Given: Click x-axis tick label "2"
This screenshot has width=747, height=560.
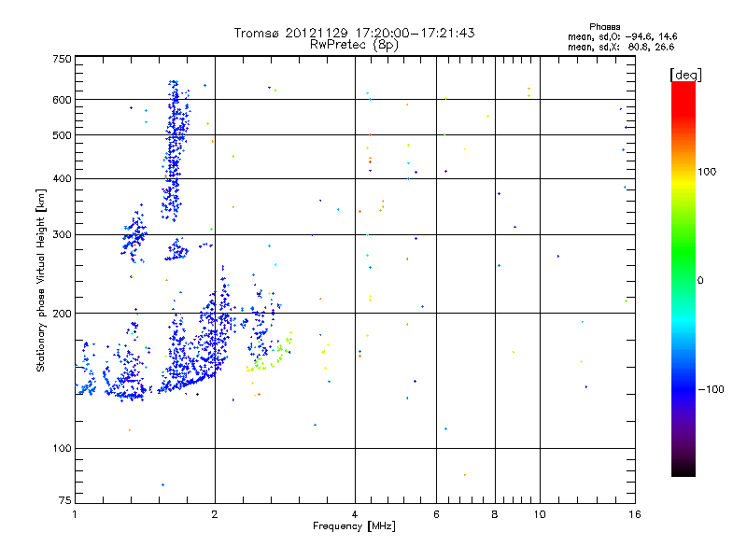Looking at the screenshot, I should pyautogui.click(x=215, y=514).
